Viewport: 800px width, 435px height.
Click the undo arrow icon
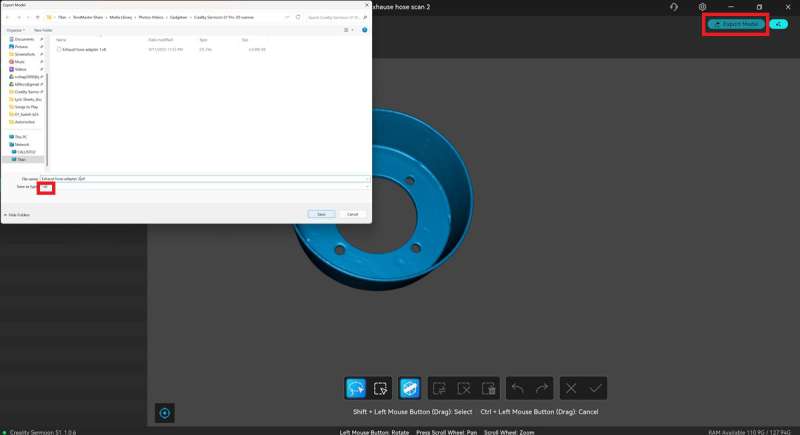tap(517, 388)
